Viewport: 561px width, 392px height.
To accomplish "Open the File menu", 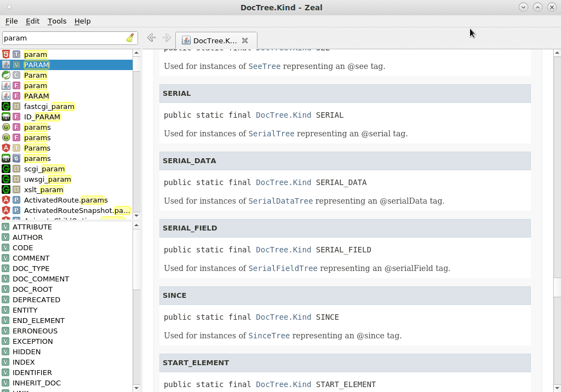I will pyautogui.click(x=12, y=21).
